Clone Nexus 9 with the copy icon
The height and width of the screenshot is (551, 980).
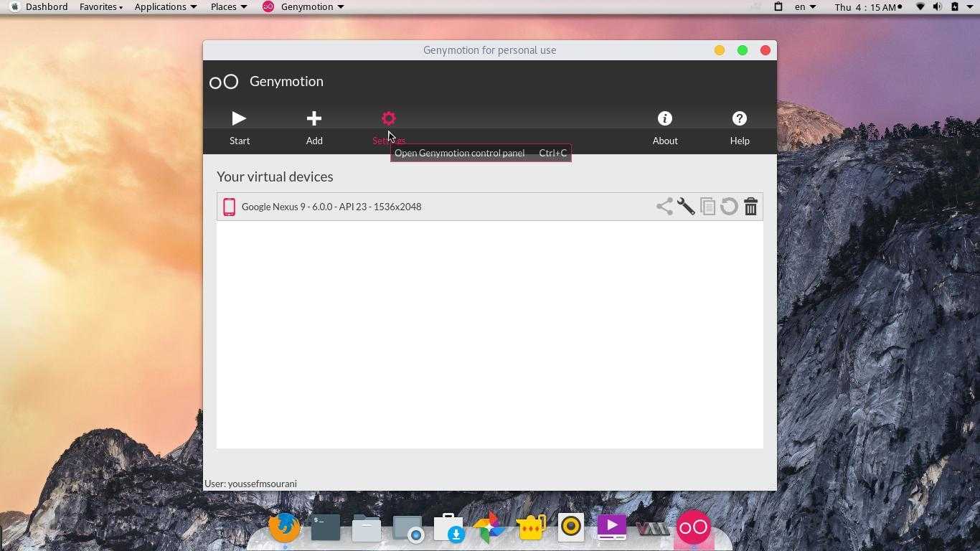tap(707, 207)
